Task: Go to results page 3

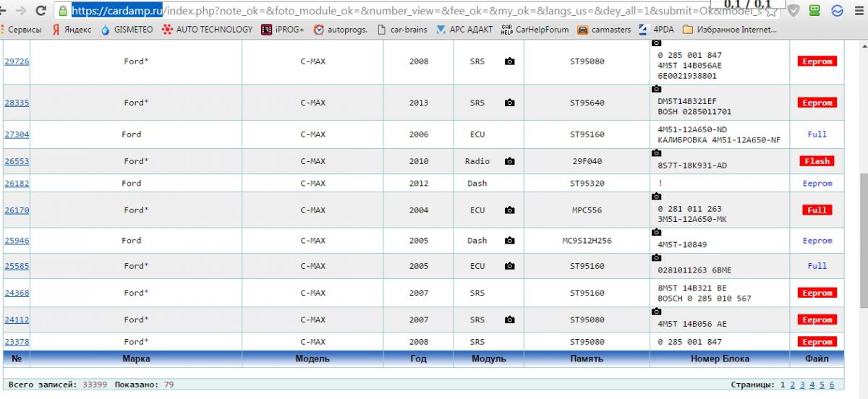Action: 802,385
